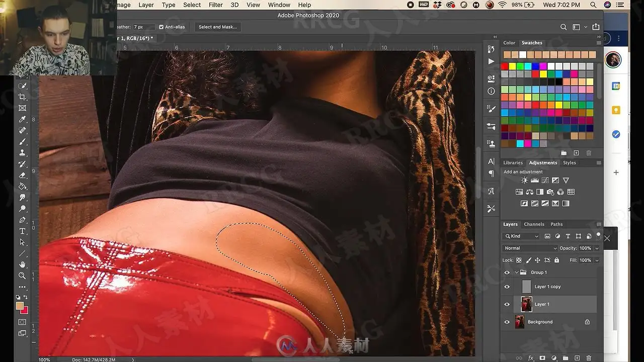This screenshot has height=362, width=644.
Task: Select the Brush tool
Action: pos(22,142)
